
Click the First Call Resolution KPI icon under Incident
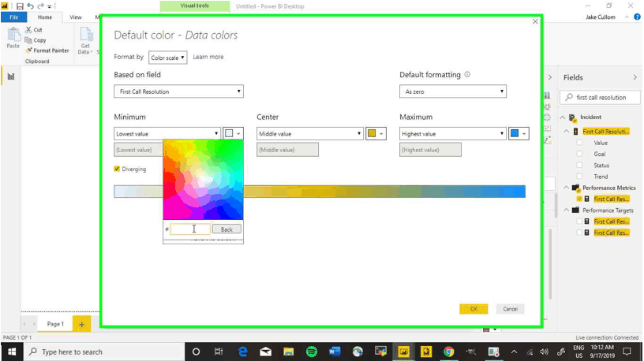pos(576,132)
